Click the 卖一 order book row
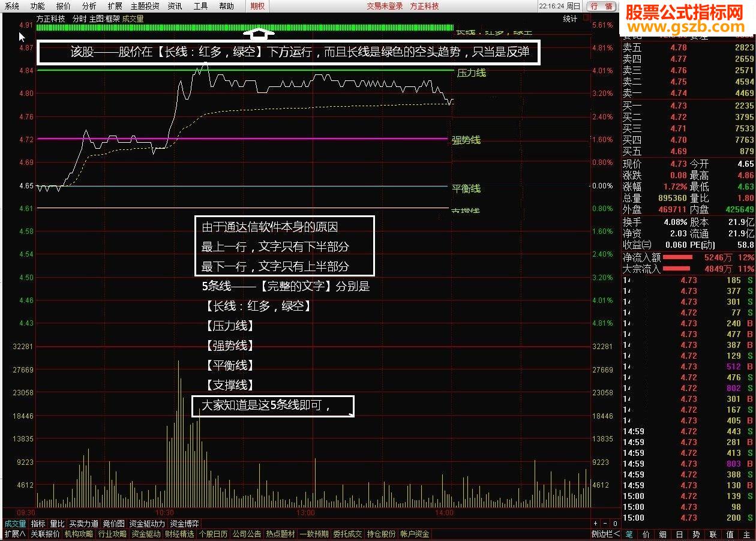The image size is (756, 541). click(688, 93)
